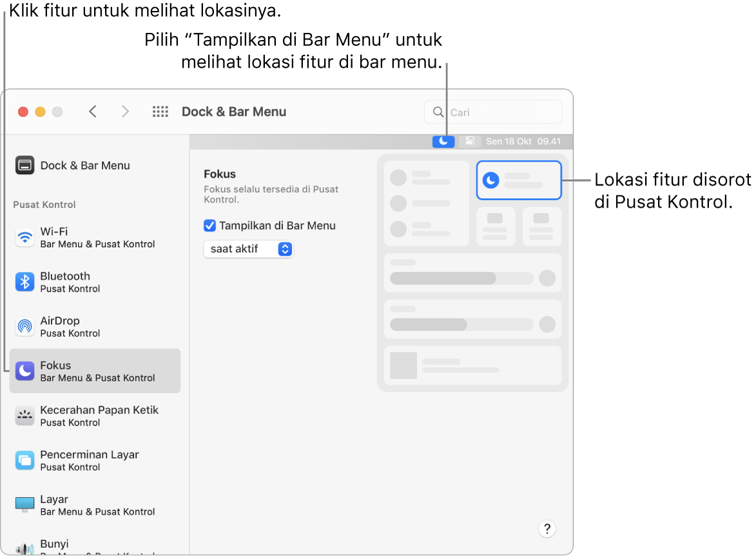The image size is (756, 556).
Task: Select Bluetooth in the sidebar list
Action: point(95,282)
